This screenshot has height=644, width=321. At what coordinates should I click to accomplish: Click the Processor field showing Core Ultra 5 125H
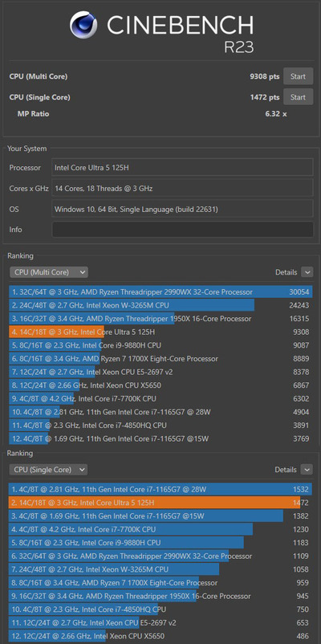click(x=182, y=168)
